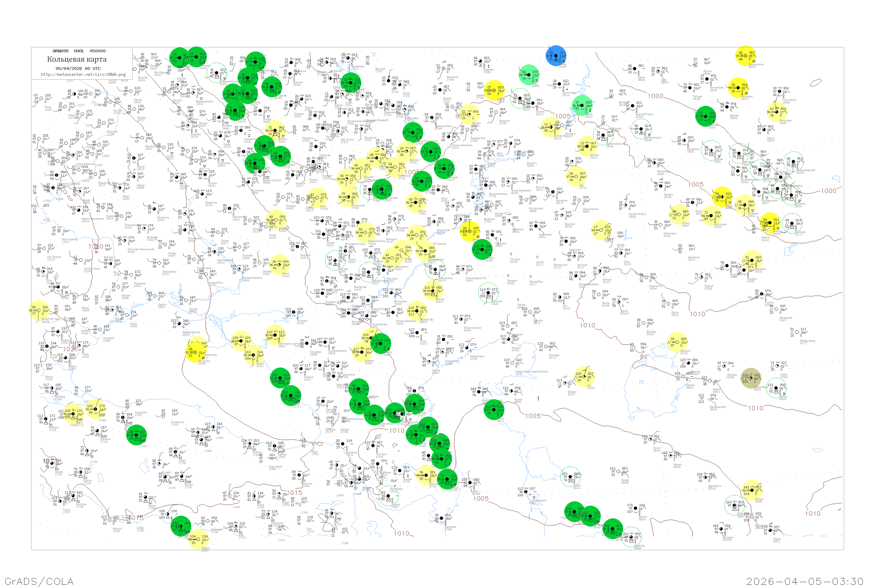Image resolution: width=882 pixels, height=588 pixels.
Task: Select the olive Кызылорда station circle
Action: (751, 378)
